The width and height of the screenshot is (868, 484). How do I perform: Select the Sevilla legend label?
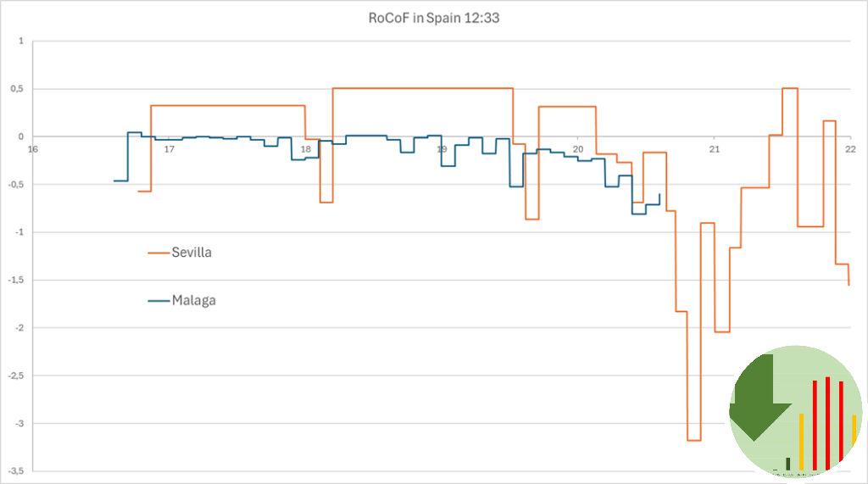(192, 253)
